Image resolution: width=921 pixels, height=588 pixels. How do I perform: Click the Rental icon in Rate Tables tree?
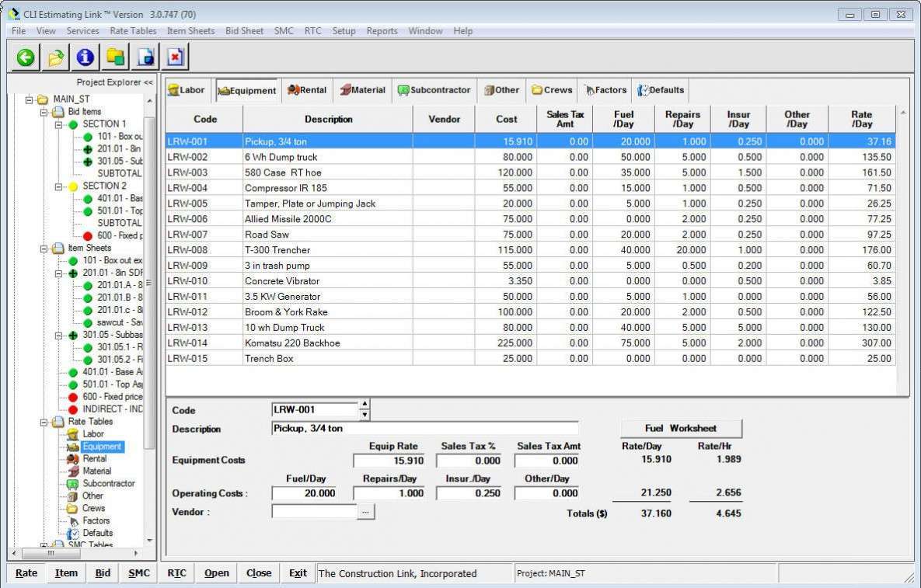click(73, 459)
